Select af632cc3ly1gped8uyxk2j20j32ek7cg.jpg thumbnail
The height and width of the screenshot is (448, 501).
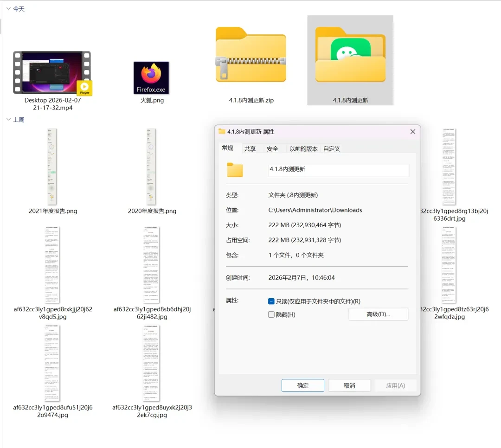151,363
